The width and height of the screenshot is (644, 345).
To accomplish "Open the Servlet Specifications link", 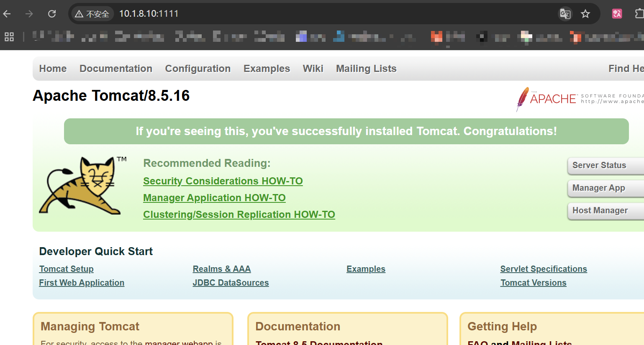I will [x=544, y=269].
